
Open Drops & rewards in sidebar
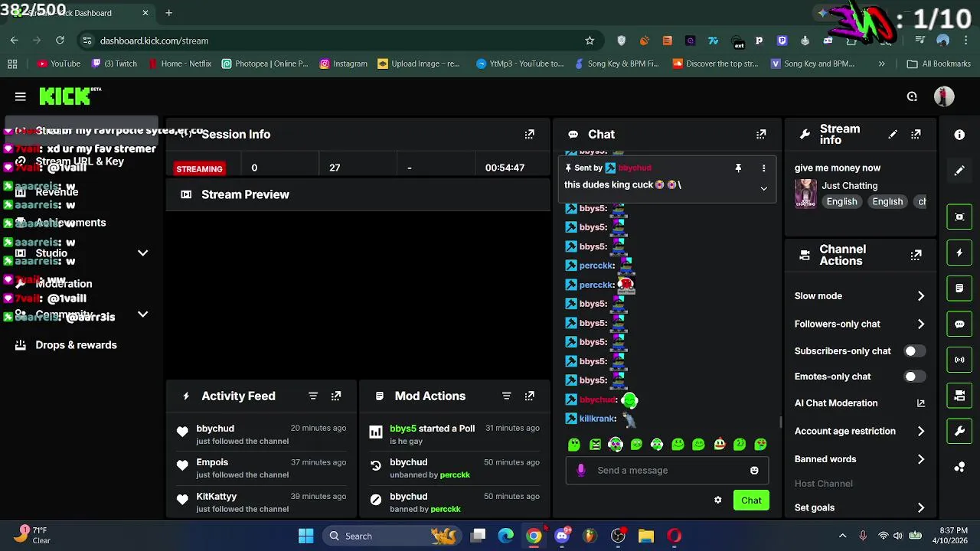pyautogui.click(x=82, y=345)
